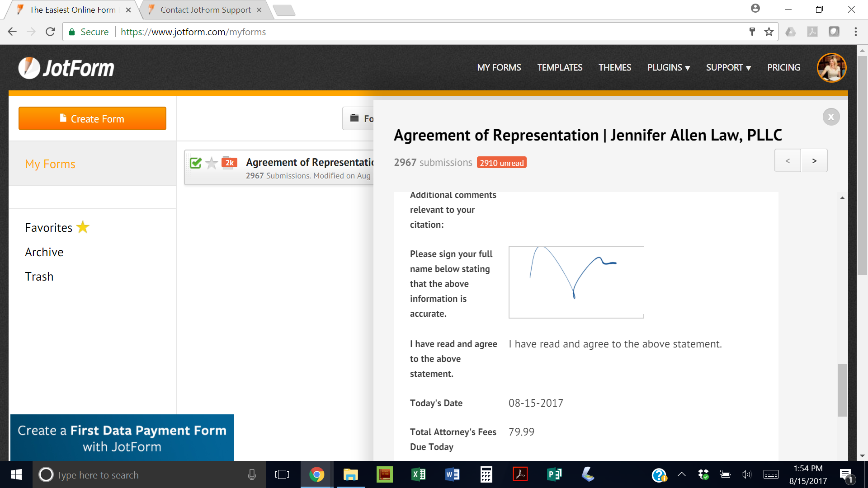This screenshot has width=868, height=488.
Task: Open the Templates menu item
Action: 560,68
